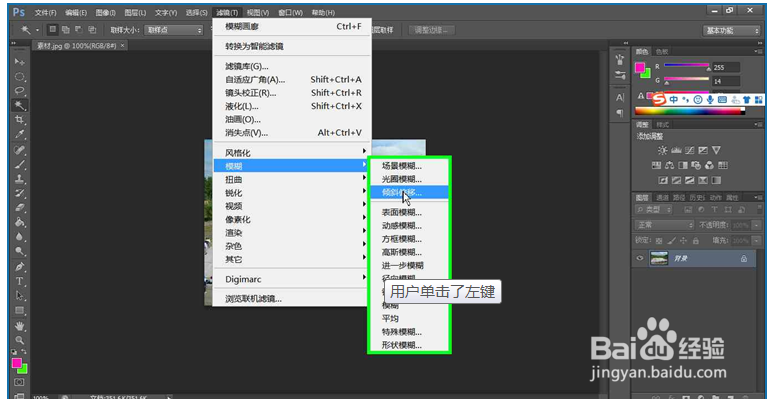This screenshot has width=769, height=399.
Task: Select the Eraser tool
Action: (x=20, y=208)
